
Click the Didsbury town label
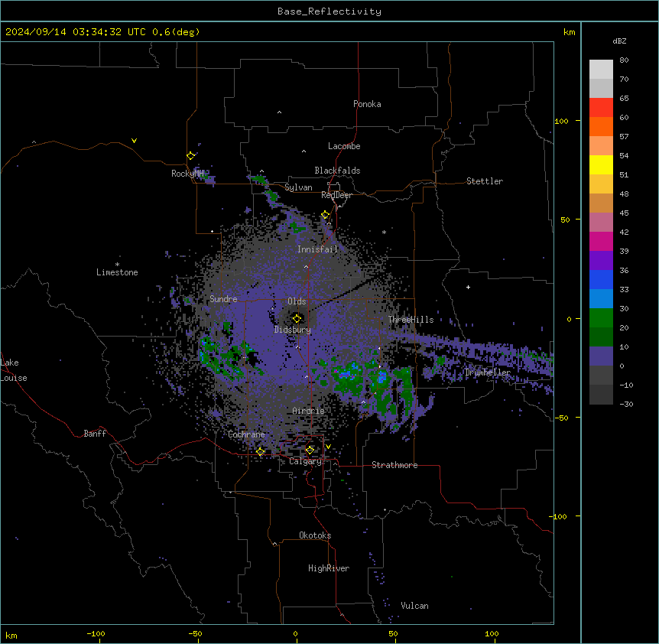(x=292, y=330)
